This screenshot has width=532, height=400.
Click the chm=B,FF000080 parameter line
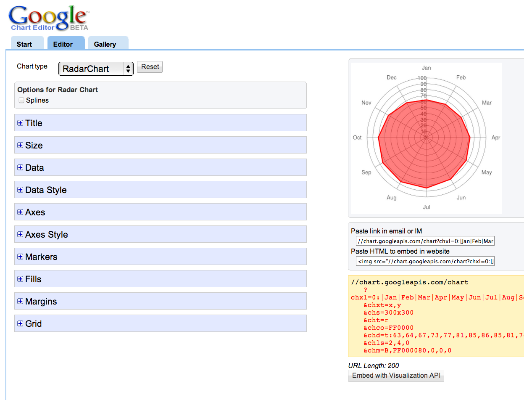[408, 350]
